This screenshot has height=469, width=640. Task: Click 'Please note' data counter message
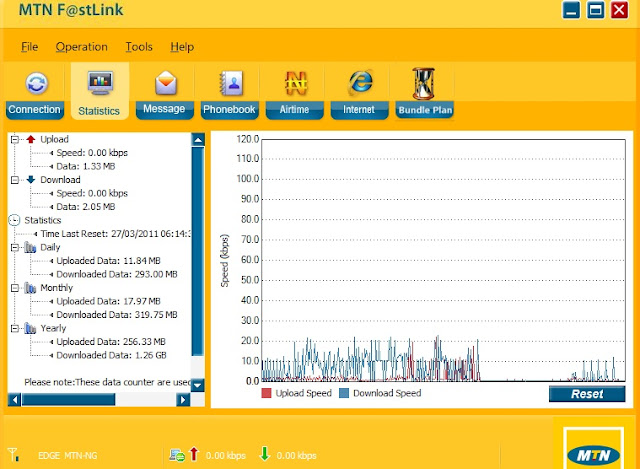click(107, 382)
